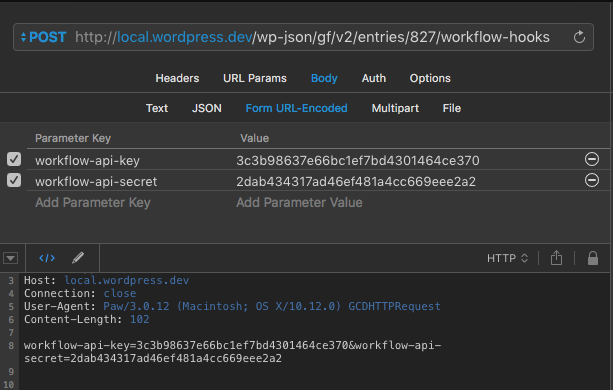Uncheck the workflow-api-secret parameter checkbox
The width and height of the screenshot is (613, 390).
pyautogui.click(x=14, y=180)
